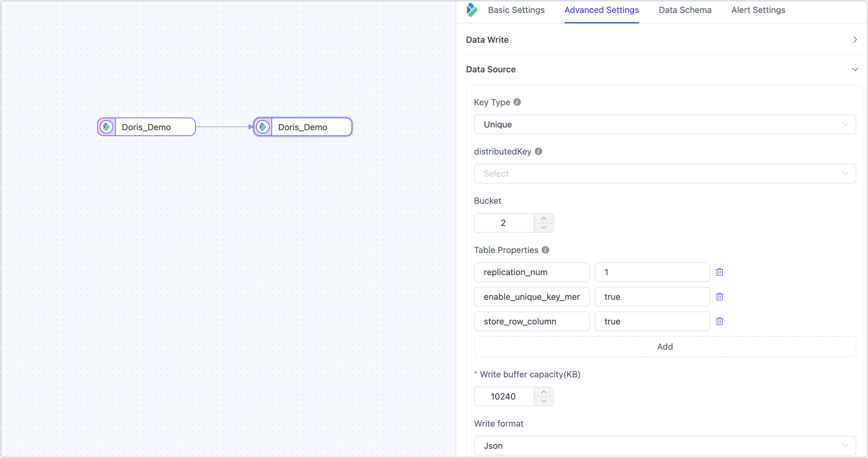Click the distributedKey info icon
Viewport: 868px width, 458px height.
pyautogui.click(x=538, y=151)
